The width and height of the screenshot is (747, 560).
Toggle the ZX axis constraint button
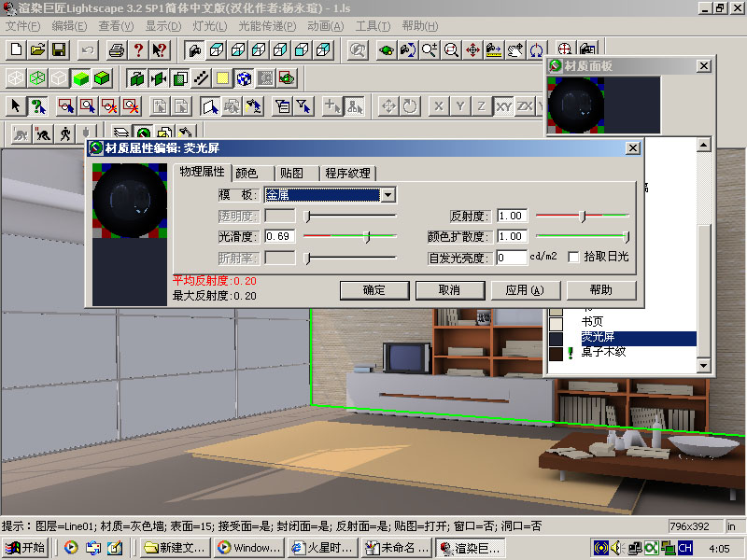tap(525, 106)
